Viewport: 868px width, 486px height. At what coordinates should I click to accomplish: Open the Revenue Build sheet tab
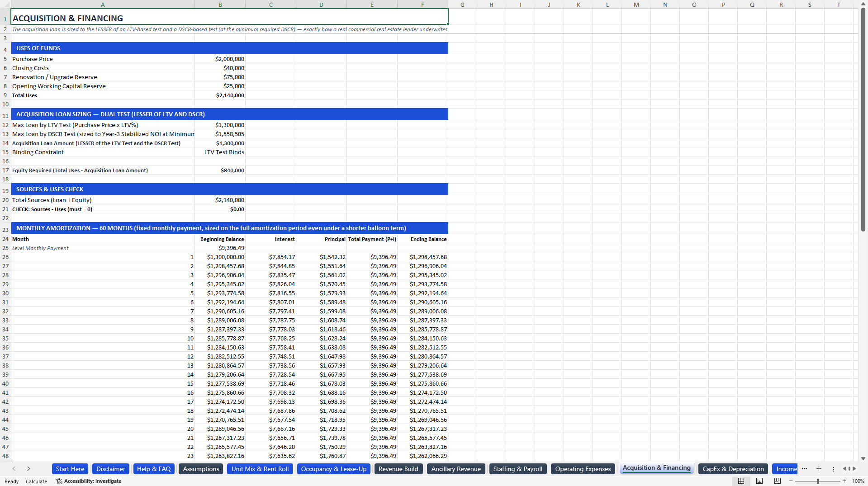click(398, 469)
